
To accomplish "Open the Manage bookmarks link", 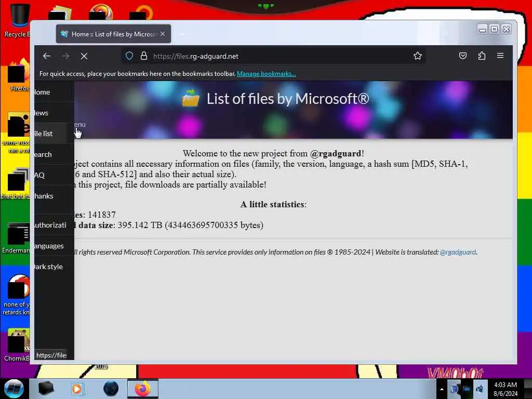I will click(267, 74).
